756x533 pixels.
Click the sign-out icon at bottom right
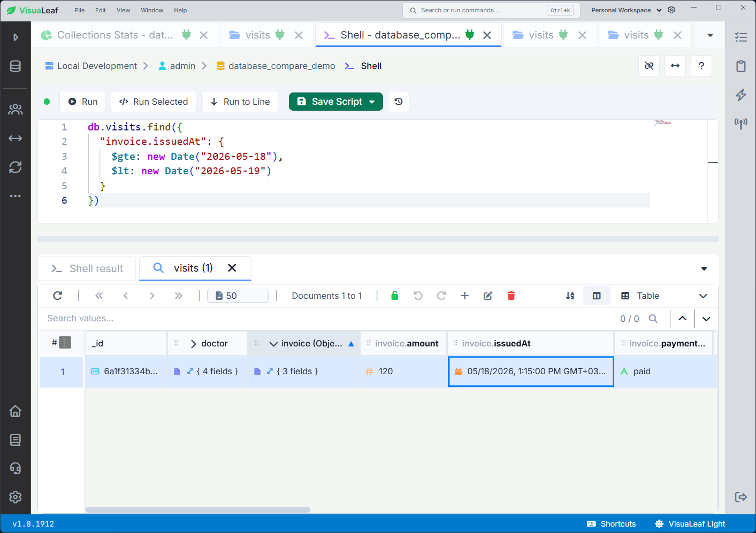click(x=741, y=497)
